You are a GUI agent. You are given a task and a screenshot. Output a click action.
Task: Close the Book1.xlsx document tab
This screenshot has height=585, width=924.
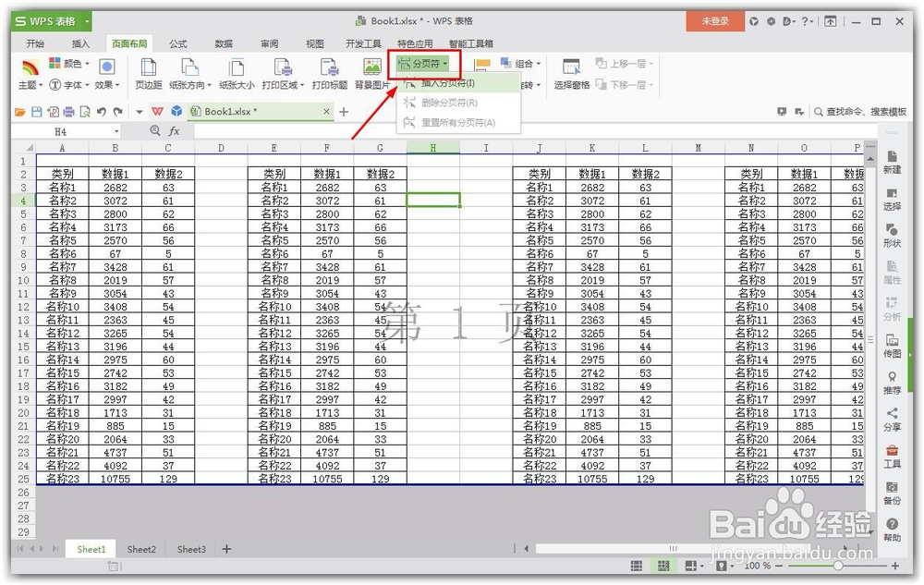tap(326, 111)
